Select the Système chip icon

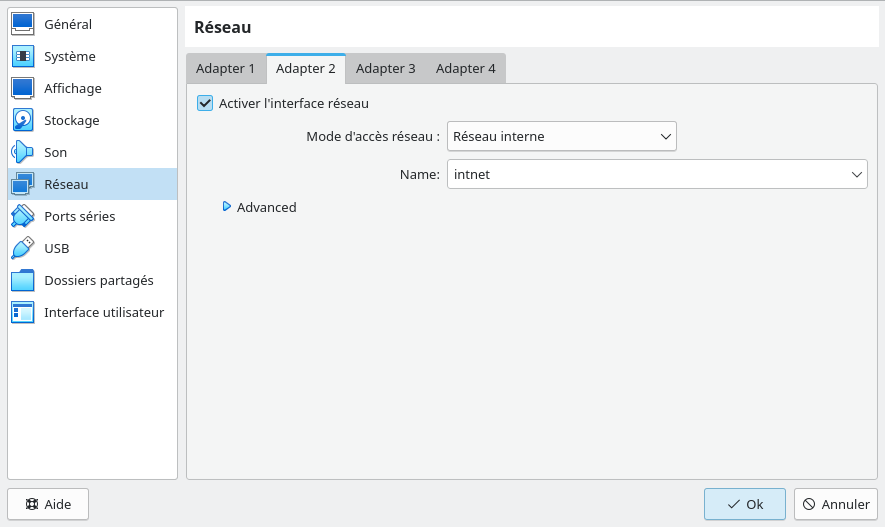[23, 56]
